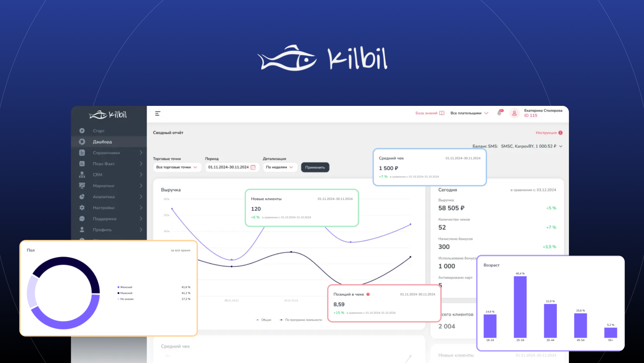Click the Настройки gear icon
644x363 pixels.
(x=82, y=208)
